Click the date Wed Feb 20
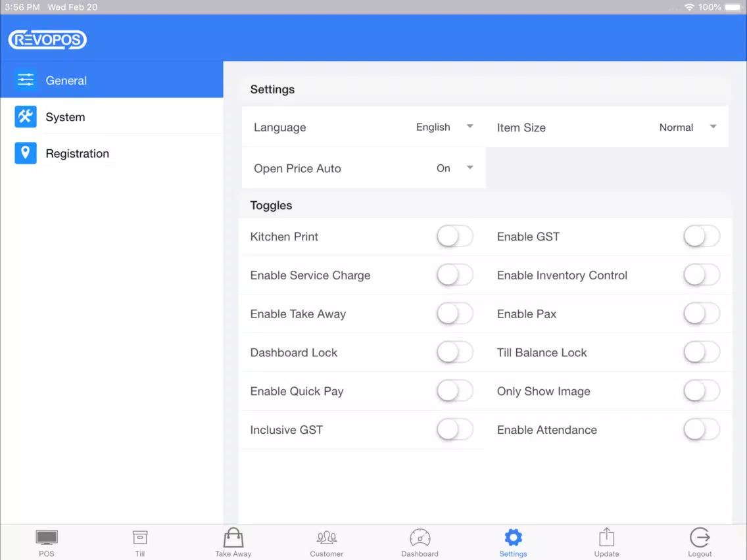The height and width of the screenshot is (560, 747). [x=72, y=7]
